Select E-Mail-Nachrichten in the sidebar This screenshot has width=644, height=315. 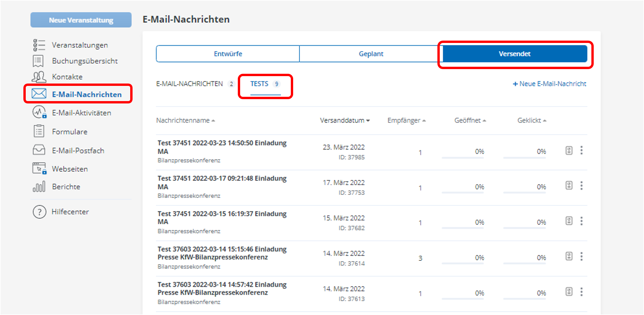point(87,94)
